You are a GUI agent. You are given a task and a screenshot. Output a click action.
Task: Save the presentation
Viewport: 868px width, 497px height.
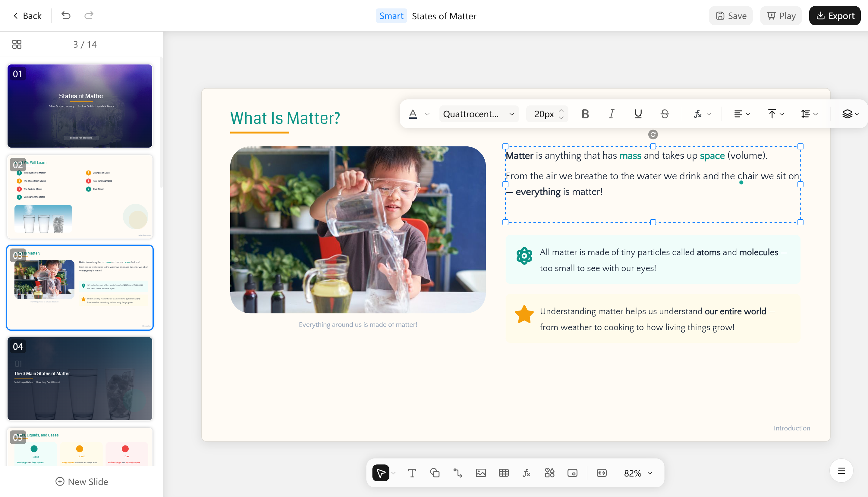pos(731,16)
